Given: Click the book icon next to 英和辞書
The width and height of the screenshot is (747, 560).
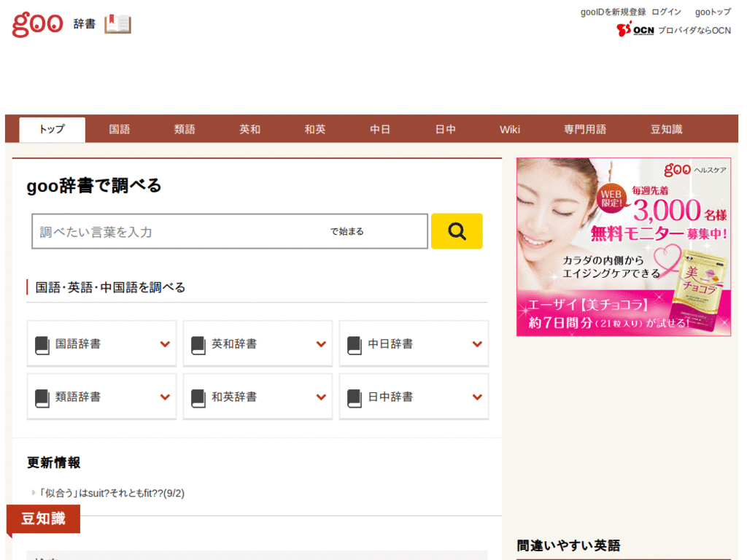Looking at the screenshot, I should pyautogui.click(x=198, y=345).
